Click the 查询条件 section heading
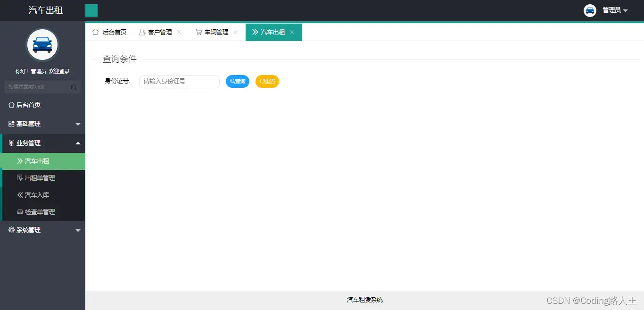Screen dimensions: 644x310 click(x=120, y=59)
